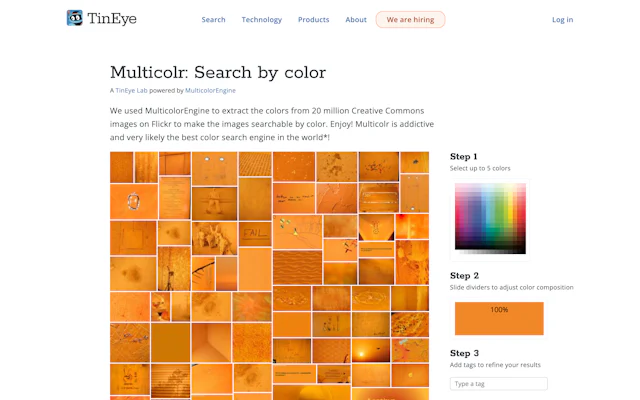Select the grayscale row beneath the color palette
The image size is (640, 400).
(x=490, y=252)
